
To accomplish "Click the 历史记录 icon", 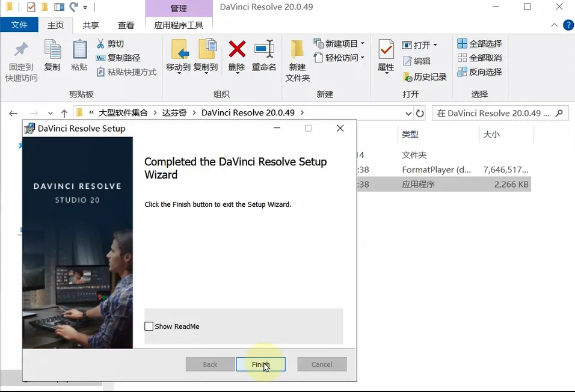I will (x=407, y=76).
